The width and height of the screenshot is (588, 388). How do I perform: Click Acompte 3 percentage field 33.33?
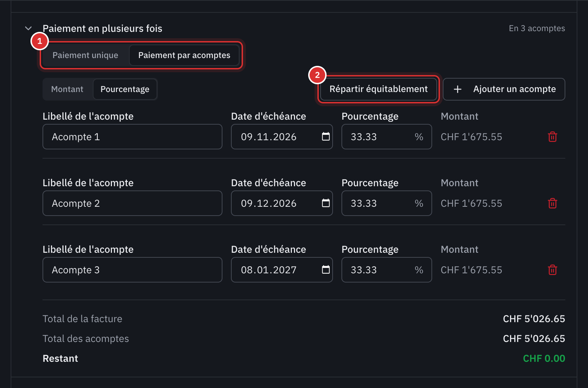pos(387,270)
